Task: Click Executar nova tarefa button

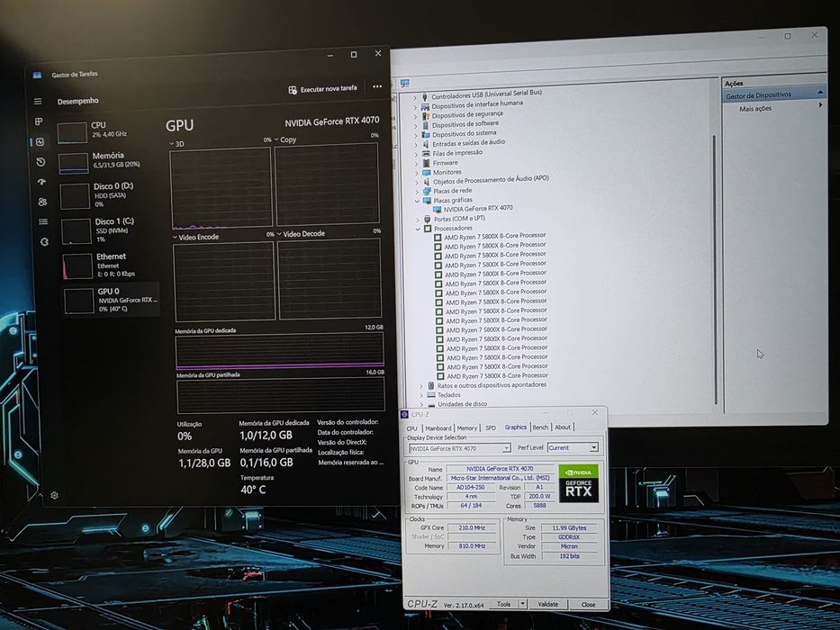Action: pyautogui.click(x=322, y=89)
